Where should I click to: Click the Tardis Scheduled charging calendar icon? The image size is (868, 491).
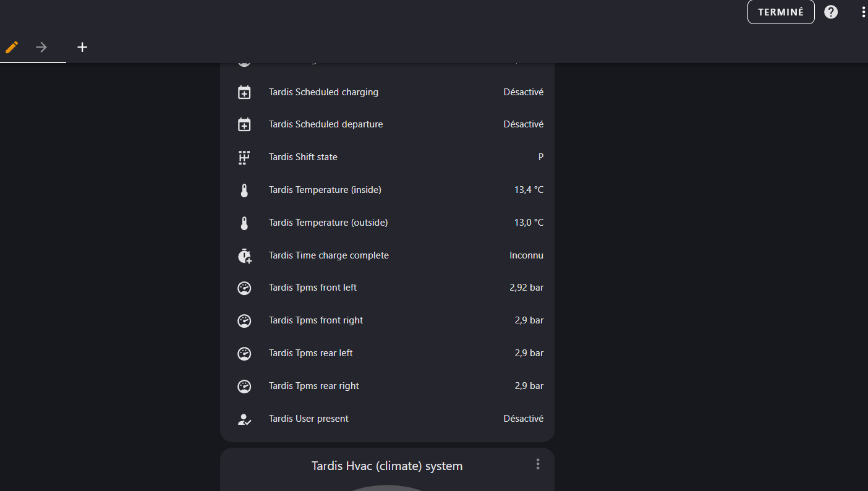244,92
